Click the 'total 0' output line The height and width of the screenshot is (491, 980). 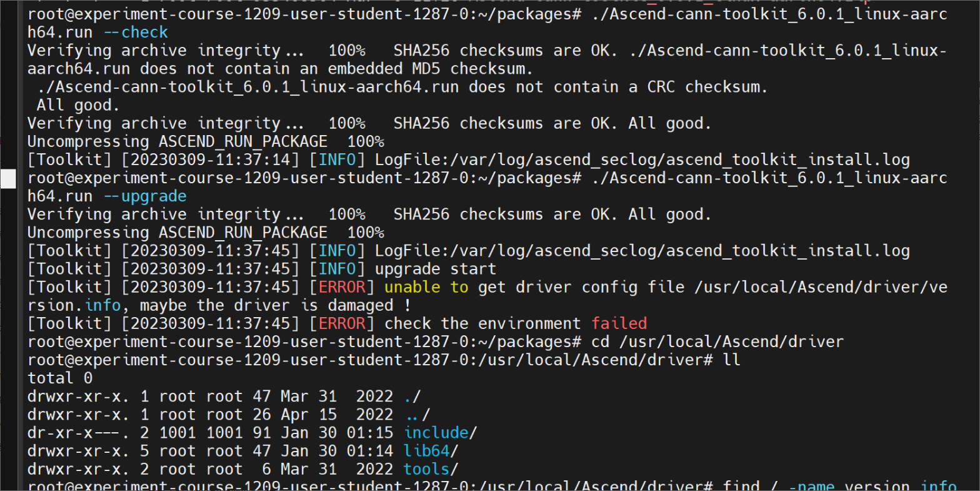coord(60,378)
